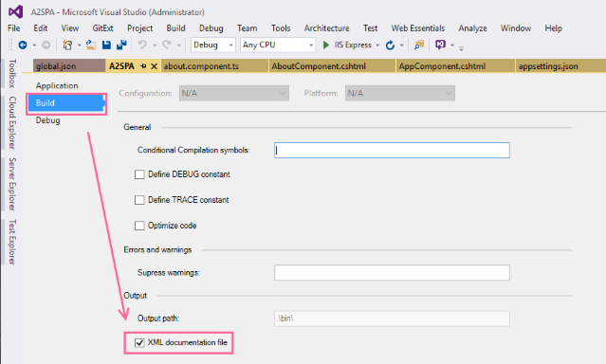Image resolution: width=606 pixels, height=364 pixels.
Task: Uncheck the XML documentation file checkbox
Action: (139, 343)
